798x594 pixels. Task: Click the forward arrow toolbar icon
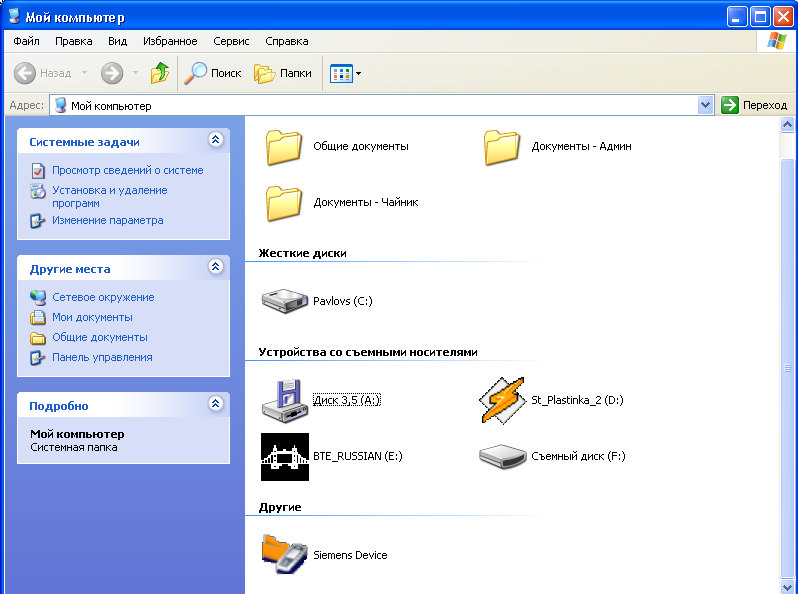(112, 73)
